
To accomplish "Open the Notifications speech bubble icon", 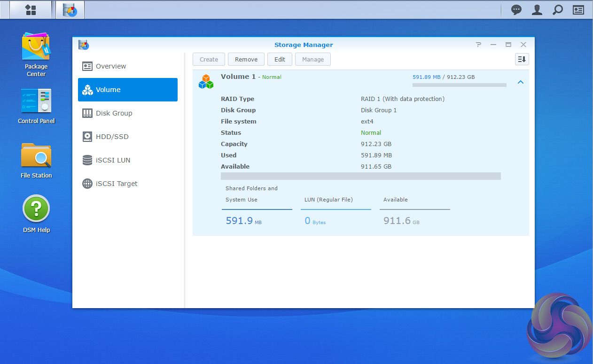I will point(516,10).
